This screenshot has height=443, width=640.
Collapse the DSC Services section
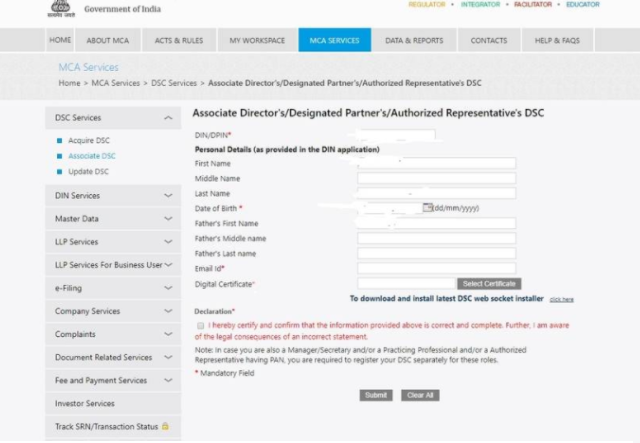click(x=167, y=118)
